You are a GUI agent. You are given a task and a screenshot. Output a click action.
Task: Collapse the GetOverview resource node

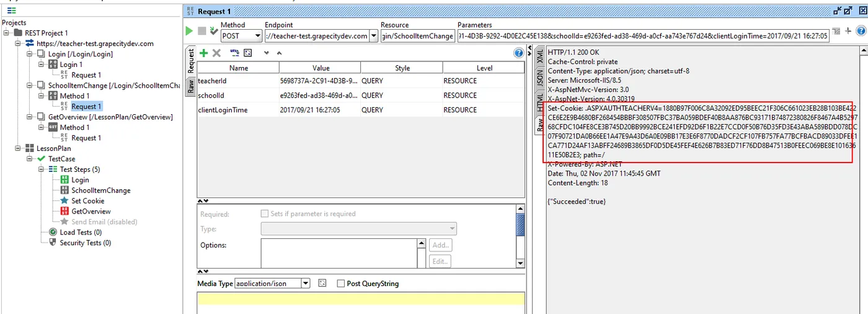[30, 117]
